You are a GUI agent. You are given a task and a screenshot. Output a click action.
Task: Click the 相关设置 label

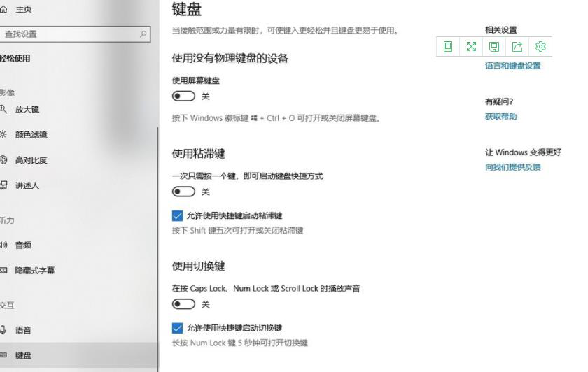500,29
